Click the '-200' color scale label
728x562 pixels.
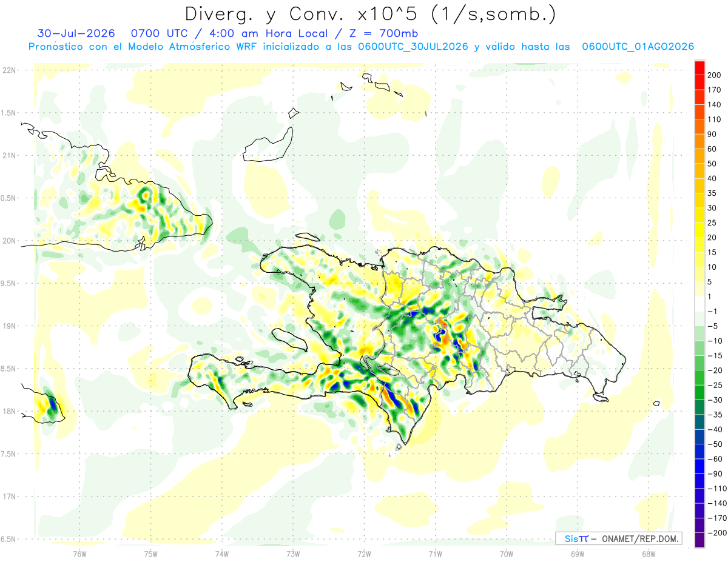click(716, 533)
